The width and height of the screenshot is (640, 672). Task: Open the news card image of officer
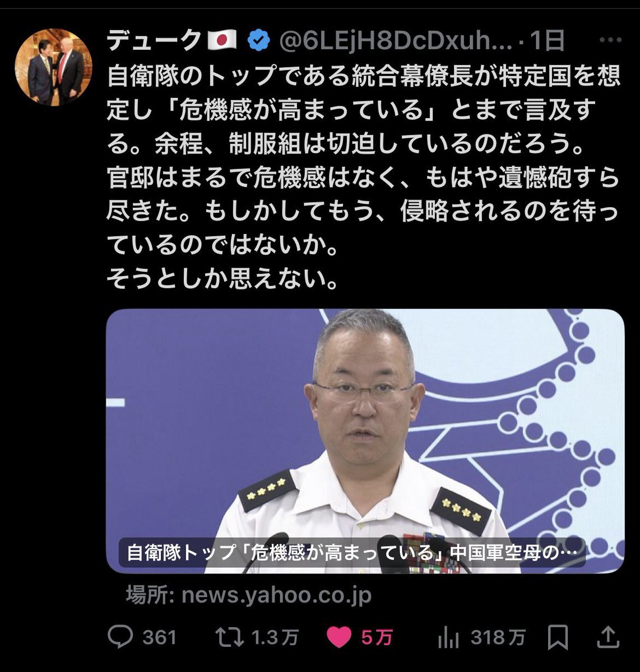point(365,441)
